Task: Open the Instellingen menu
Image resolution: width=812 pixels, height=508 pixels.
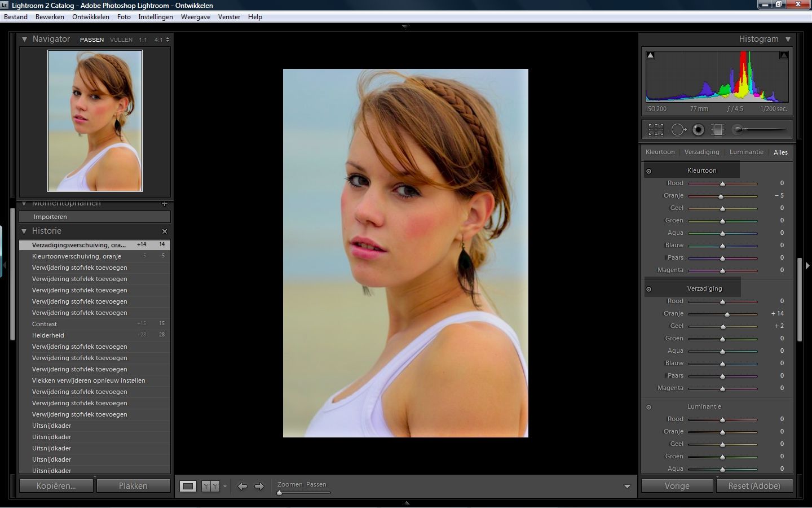Action: (156, 17)
